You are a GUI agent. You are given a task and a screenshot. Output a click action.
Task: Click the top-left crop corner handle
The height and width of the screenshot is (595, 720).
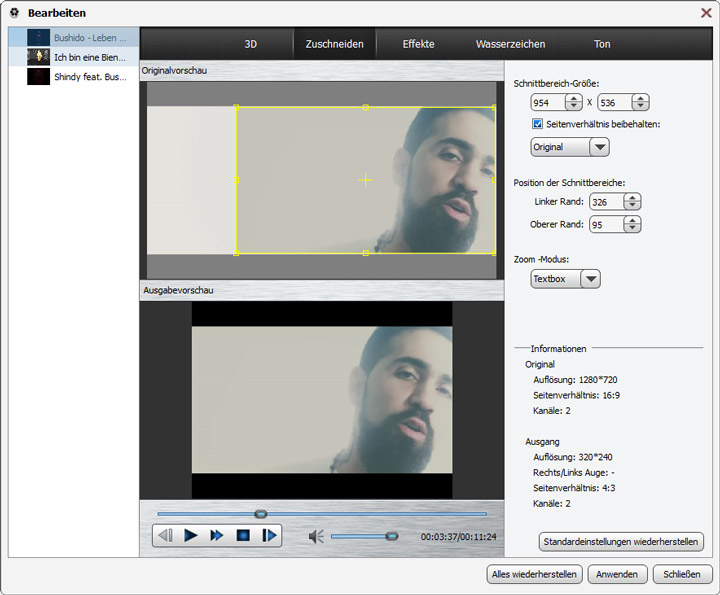tap(236, 107)
